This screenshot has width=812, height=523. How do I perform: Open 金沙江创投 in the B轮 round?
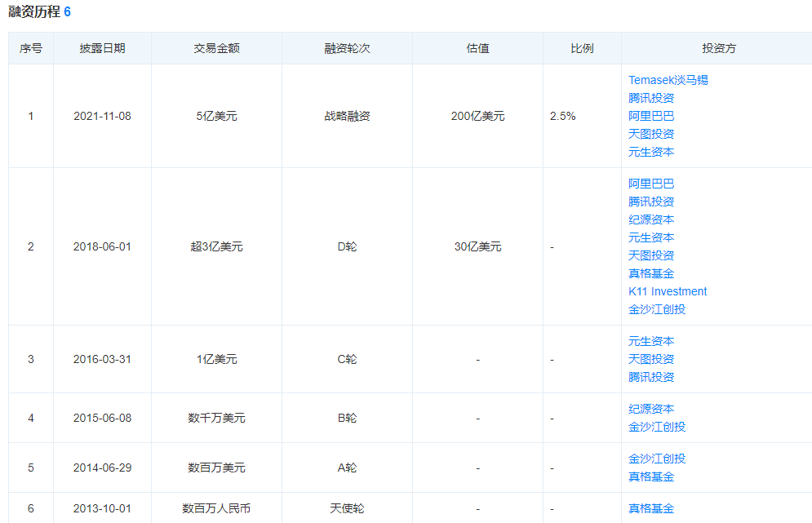[x=654, y=426]
